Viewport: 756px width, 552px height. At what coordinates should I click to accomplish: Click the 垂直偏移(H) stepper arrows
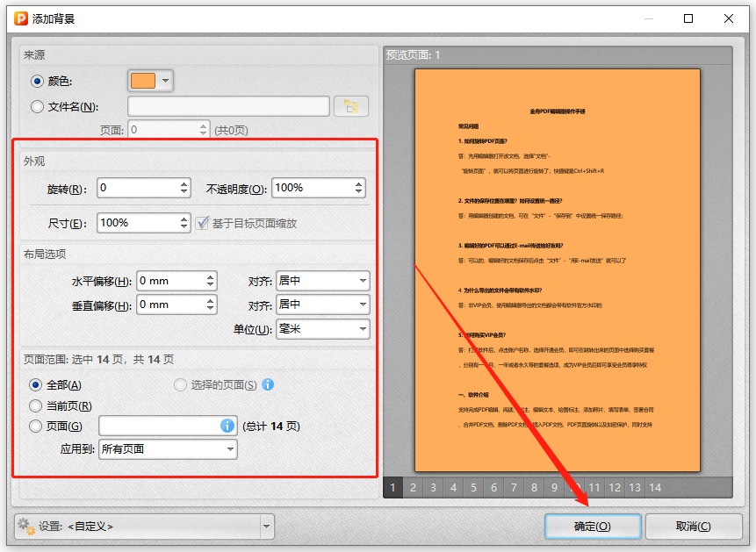click(x=210, y=305)
